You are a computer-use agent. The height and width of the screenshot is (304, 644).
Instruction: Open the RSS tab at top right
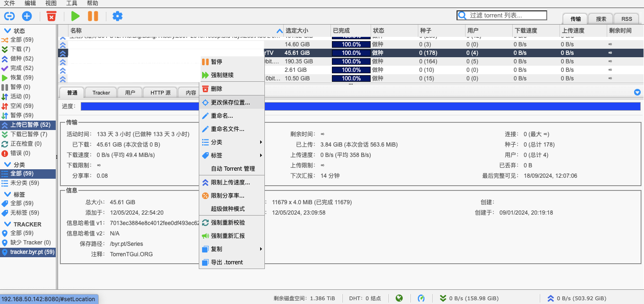(627, 19)
